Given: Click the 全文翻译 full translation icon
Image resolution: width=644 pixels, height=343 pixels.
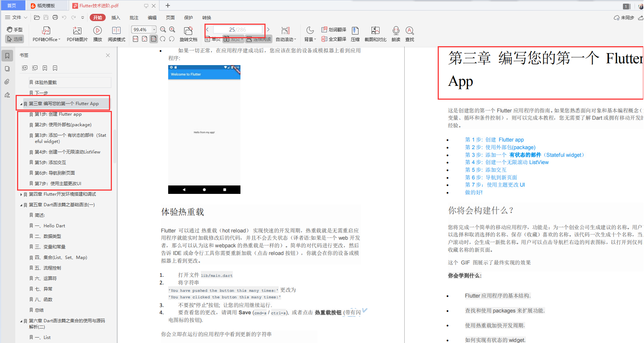Looking at the screenshot, I should click(324, 39).
